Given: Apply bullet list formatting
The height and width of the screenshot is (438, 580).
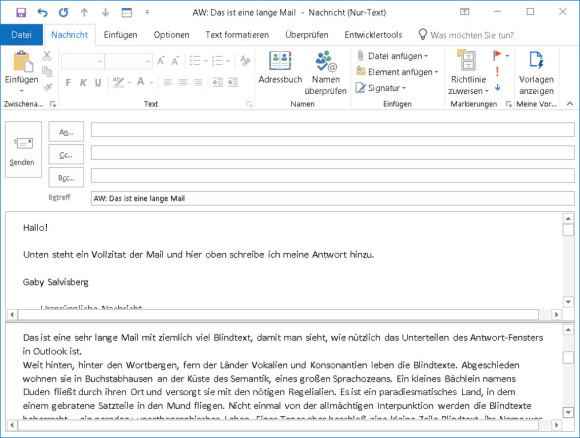Looking at the screenshot, I should [195, 61].
